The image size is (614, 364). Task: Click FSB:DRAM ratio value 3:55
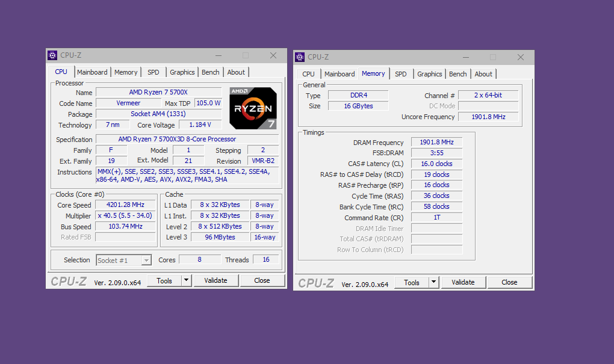[436, 153]
